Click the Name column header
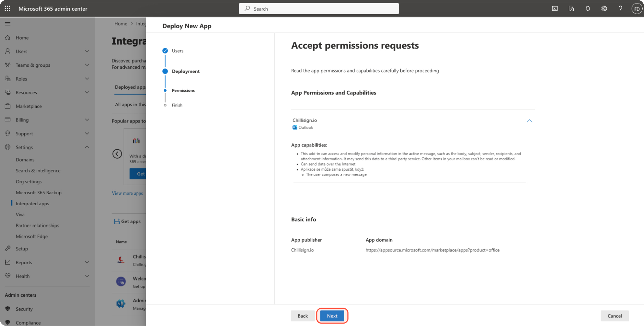This screenshot has width=644, height=326. tap(121, 242)
